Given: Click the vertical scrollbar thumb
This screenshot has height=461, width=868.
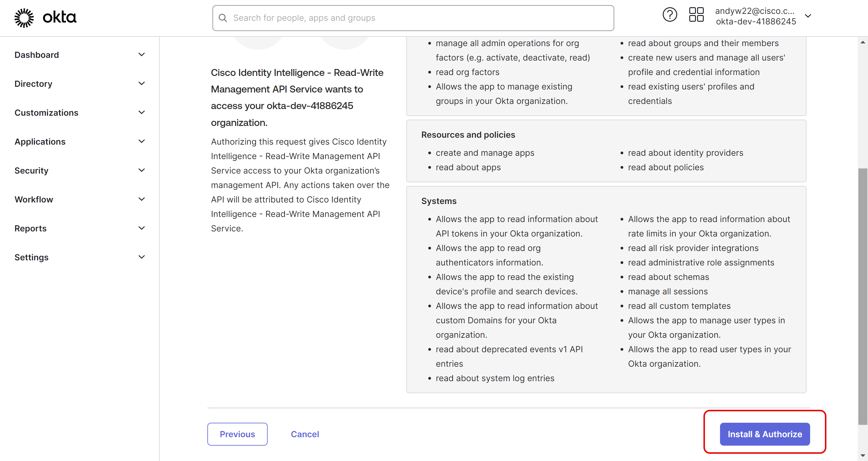Looking at the screenshot, I should click(862, 296).
